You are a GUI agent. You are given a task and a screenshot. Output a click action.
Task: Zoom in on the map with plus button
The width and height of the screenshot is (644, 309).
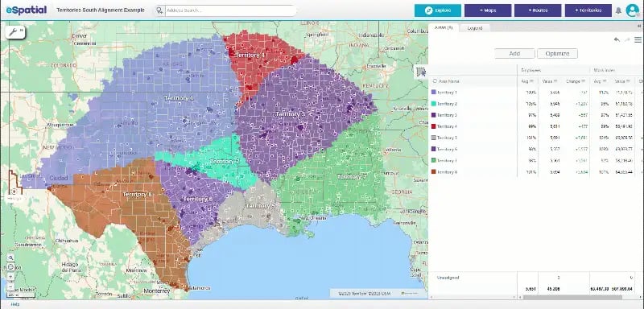[x=10, y=277]
